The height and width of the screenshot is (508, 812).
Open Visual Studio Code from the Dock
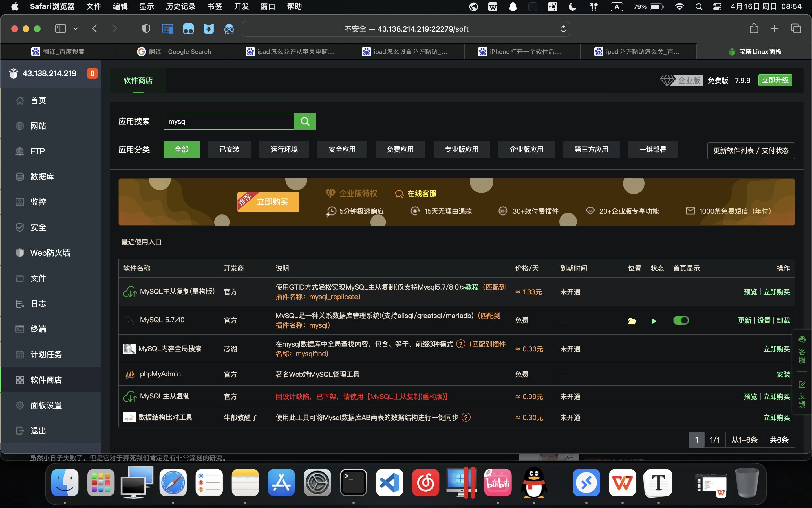click(389, 483)
